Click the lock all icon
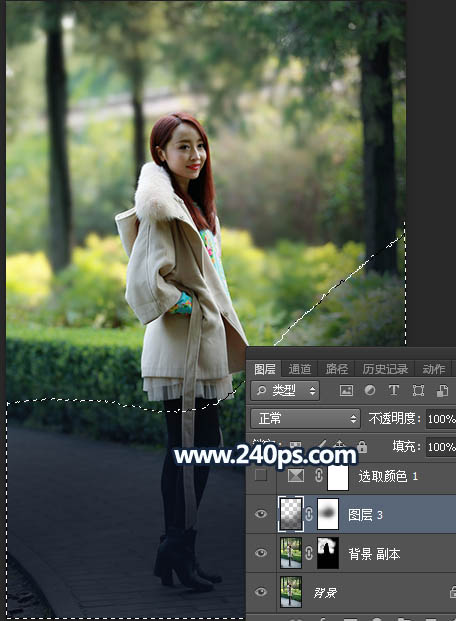 [362, 447]
